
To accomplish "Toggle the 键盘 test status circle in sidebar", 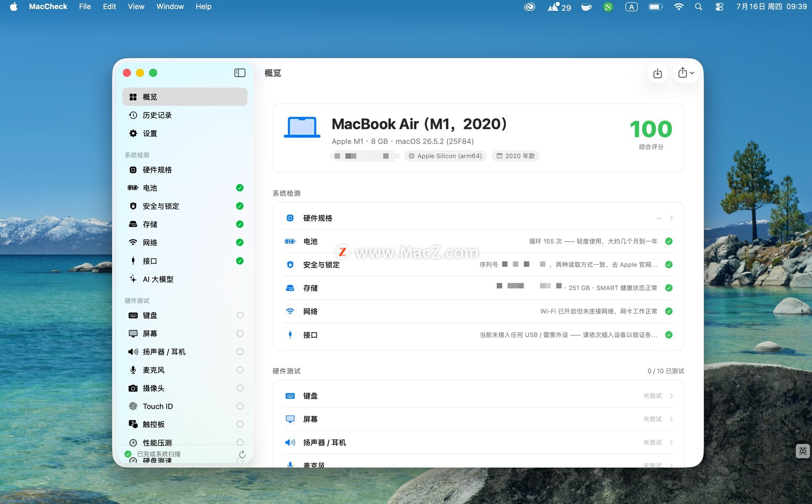I will pos(240,315).
